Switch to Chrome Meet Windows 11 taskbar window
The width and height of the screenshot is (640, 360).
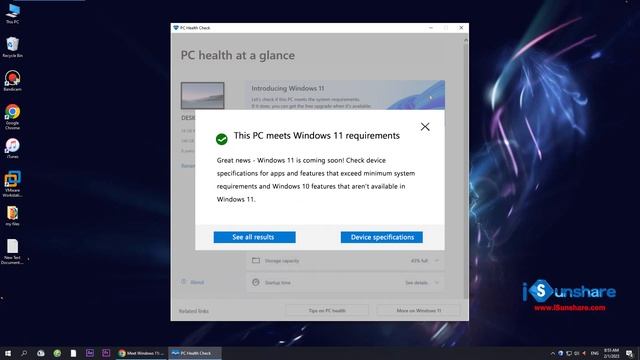(x=141, y=353)
